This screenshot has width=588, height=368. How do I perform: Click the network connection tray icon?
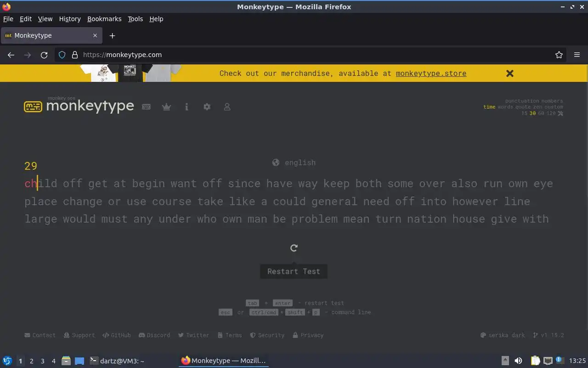pyautogui.click(x=548, y=361)
